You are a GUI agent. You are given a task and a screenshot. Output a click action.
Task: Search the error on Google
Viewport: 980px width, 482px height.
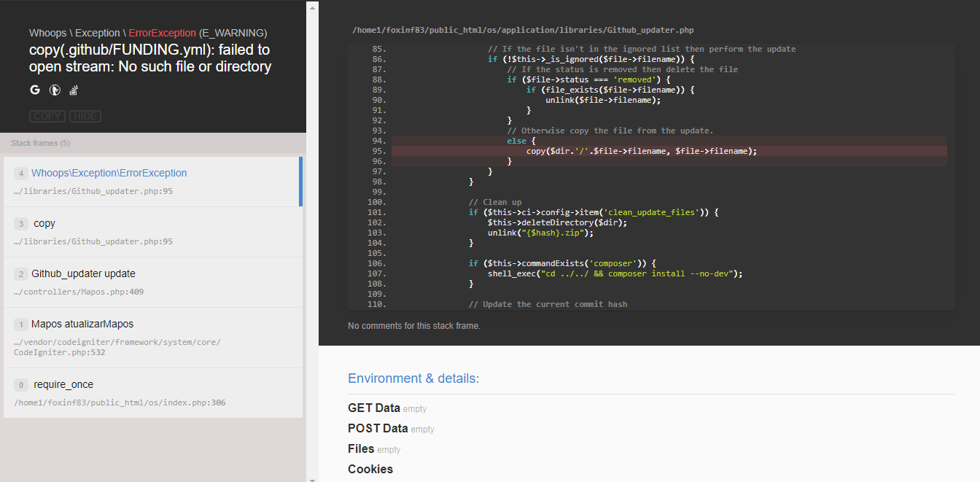coord(35,90)
